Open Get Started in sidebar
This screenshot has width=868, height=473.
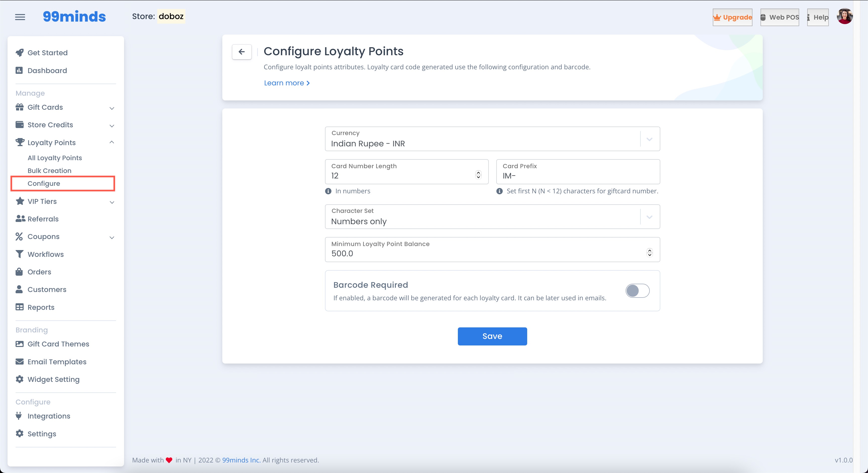coord(47,52)
